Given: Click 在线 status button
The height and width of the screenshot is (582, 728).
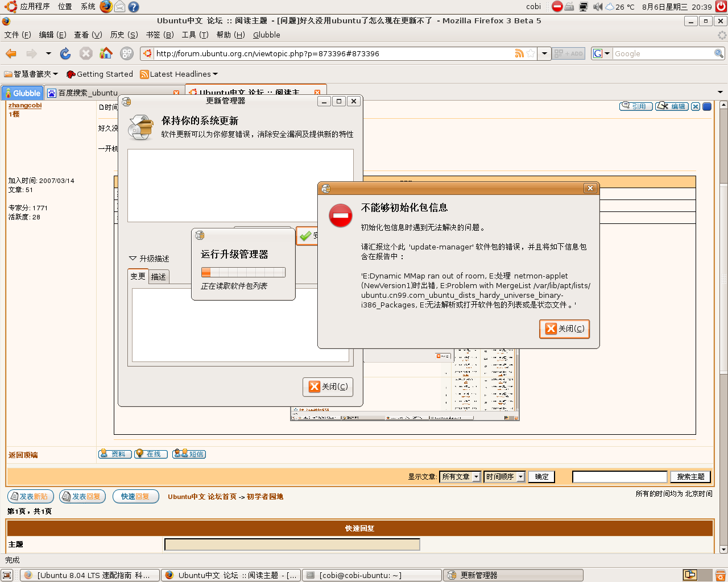Looking at the screenshot, I should point(151,454).
